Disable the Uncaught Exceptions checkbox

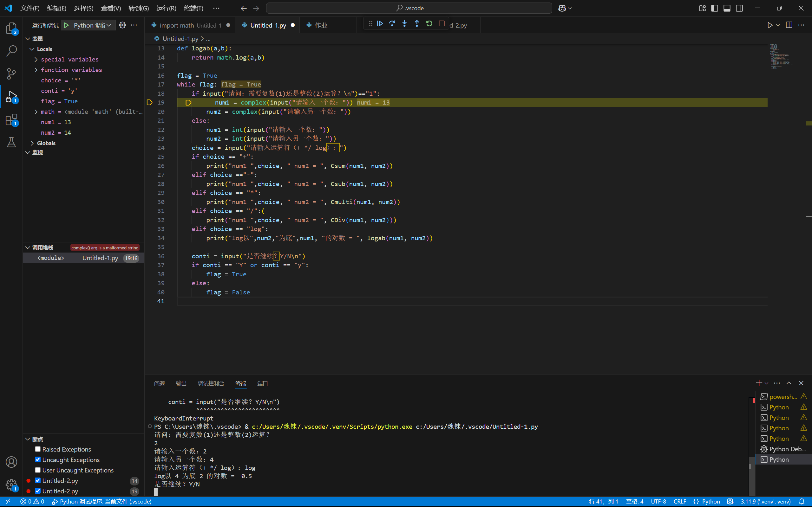(x=38, y=459)
